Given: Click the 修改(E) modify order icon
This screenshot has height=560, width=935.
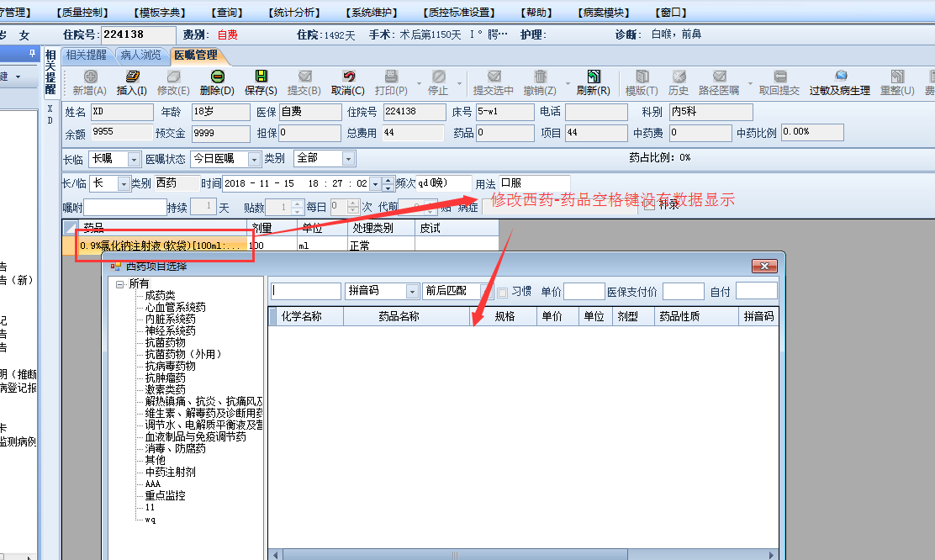Looking at the screenshot, I should pos(173,77).
